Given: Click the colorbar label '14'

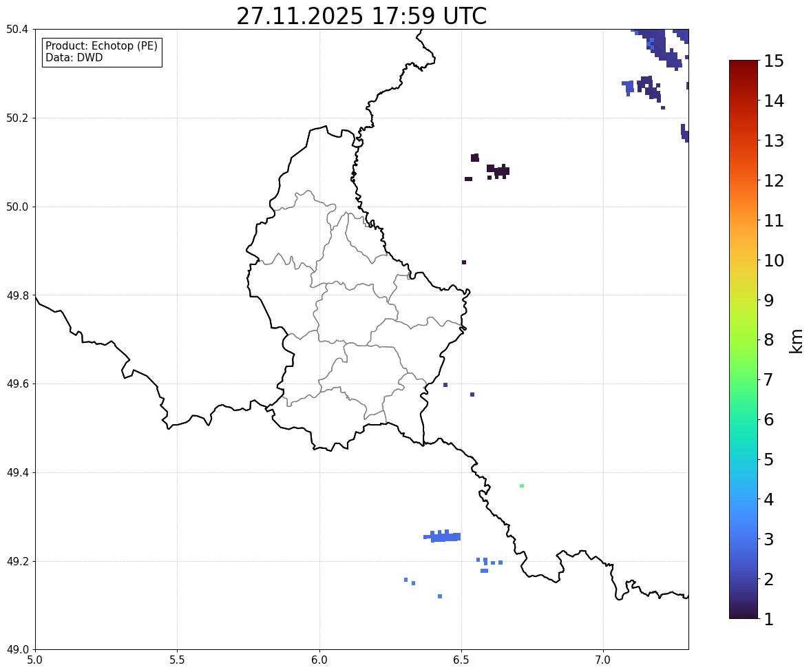Looking at the screenshot, I should tap(774, 101).
